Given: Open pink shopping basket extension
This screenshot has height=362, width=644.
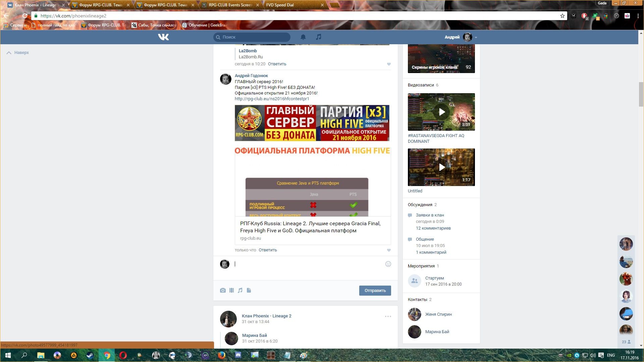Looking at the screenshot, I should tap(627, 16).
